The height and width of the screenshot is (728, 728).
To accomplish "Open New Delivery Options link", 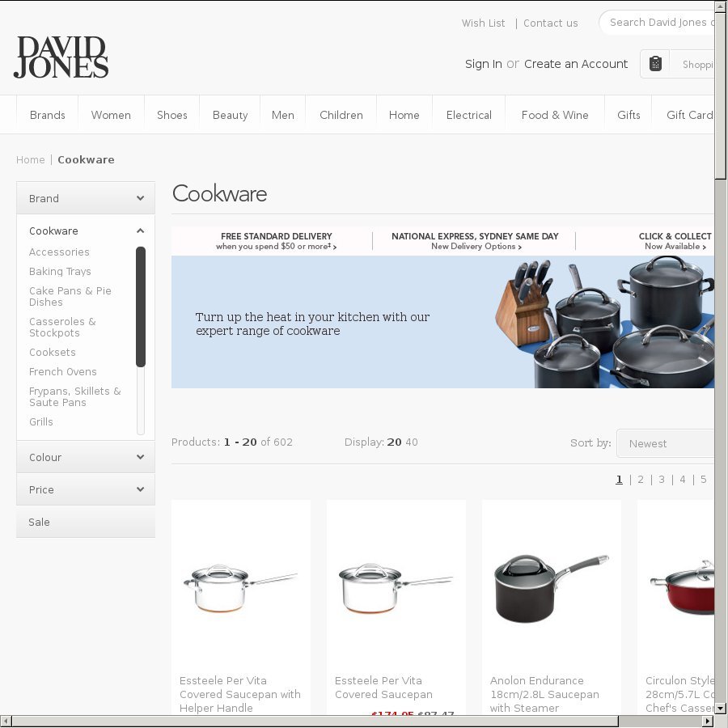I will (476, 247).
